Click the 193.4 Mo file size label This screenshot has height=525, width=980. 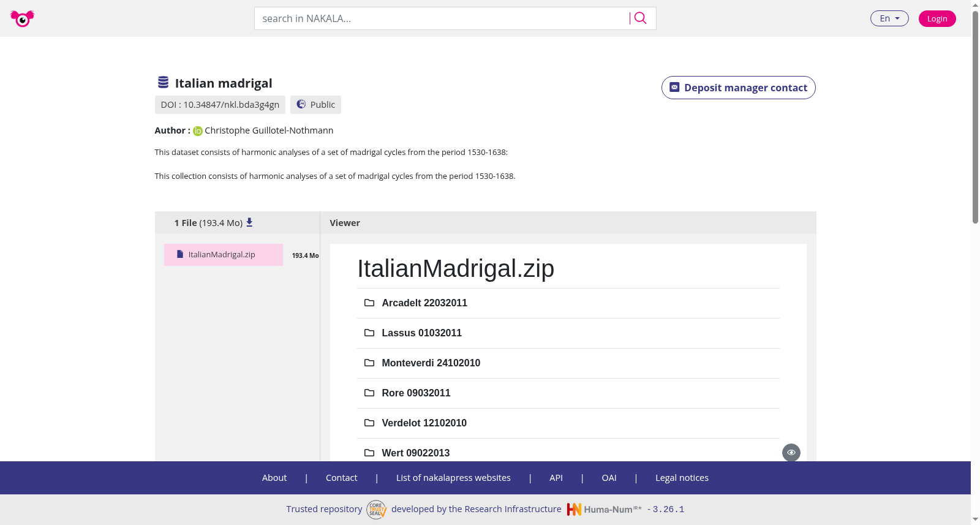[x=305, y=255]
